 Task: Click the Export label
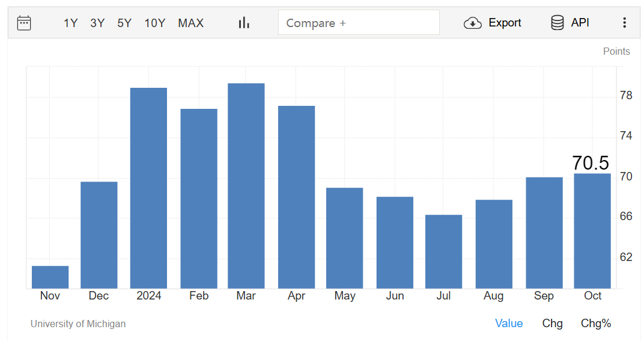[x=505, y=23]
